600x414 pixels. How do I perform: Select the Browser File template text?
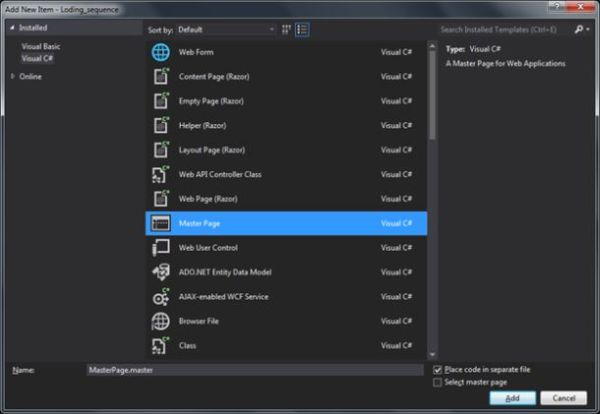point(199,321)
